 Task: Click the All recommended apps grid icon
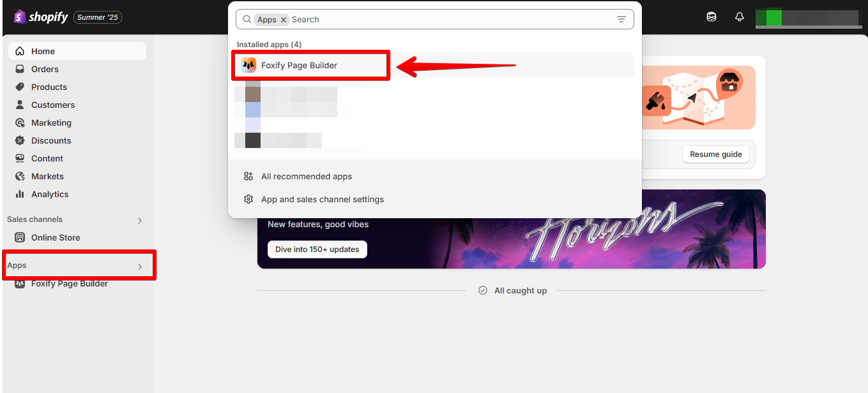[x=248, y=176]
